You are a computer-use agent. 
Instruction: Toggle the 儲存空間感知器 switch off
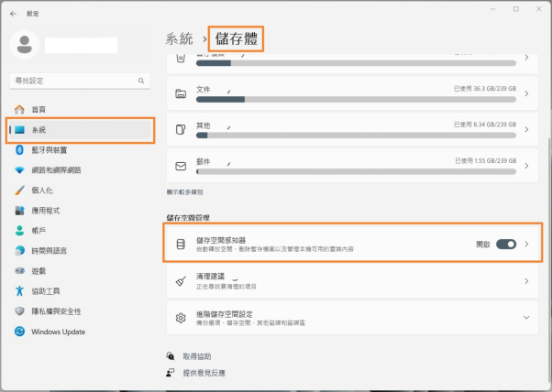click(506, 245)
